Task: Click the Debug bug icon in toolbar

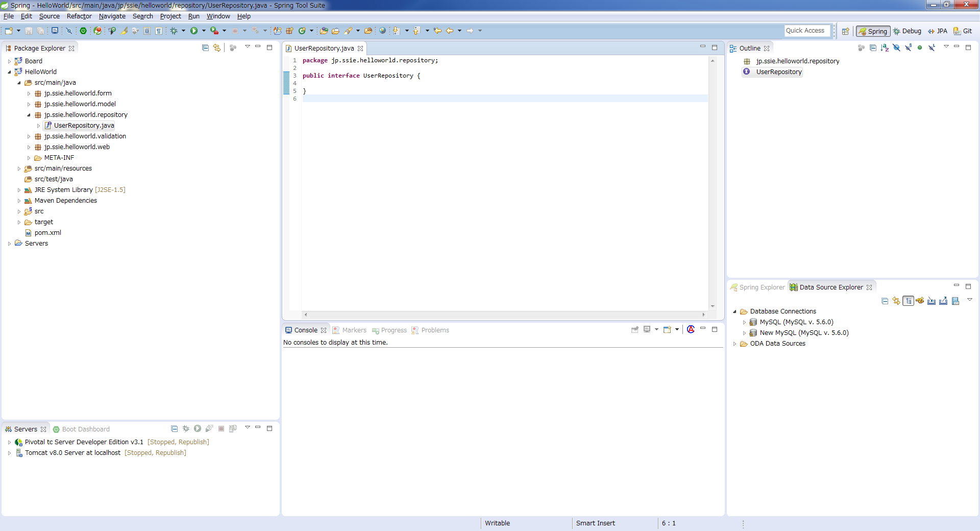Action: pos(174,31)
